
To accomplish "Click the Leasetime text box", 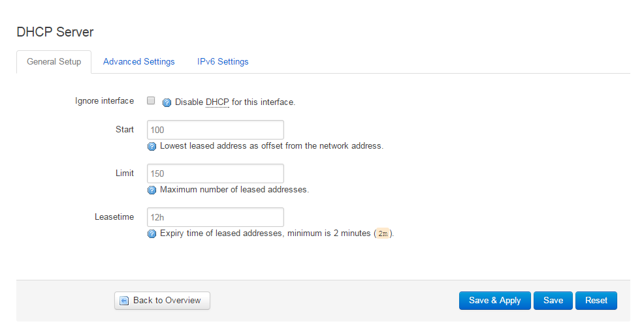I will coord(215,217).
